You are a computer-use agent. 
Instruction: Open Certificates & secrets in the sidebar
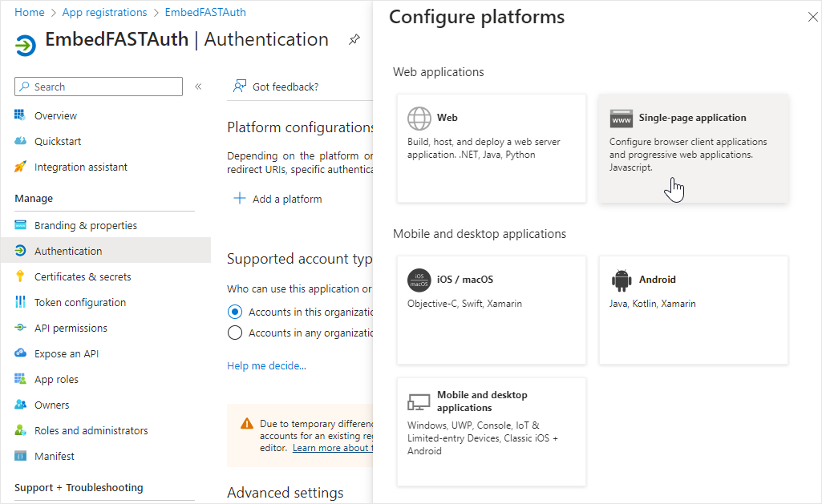82,276
